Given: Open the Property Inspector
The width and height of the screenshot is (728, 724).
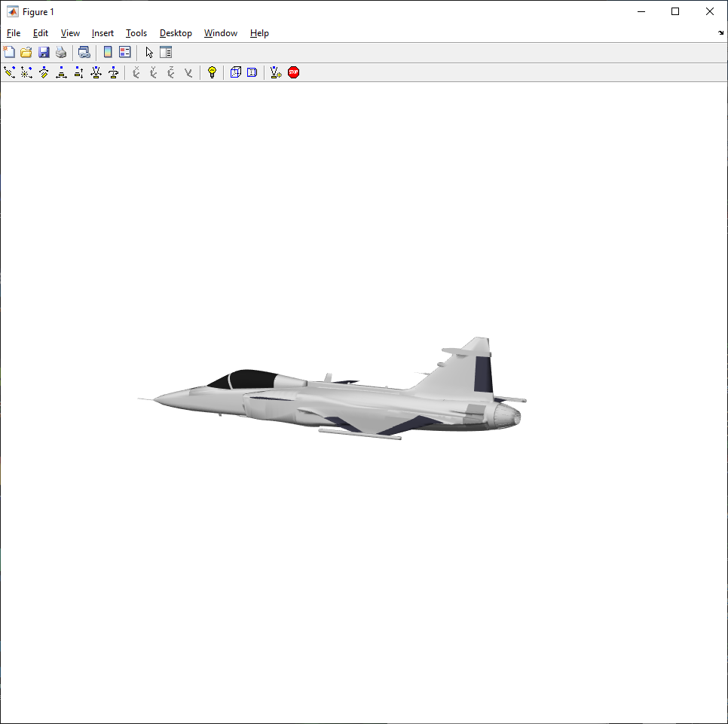Looking at the screenshot, I should [165, 52].
